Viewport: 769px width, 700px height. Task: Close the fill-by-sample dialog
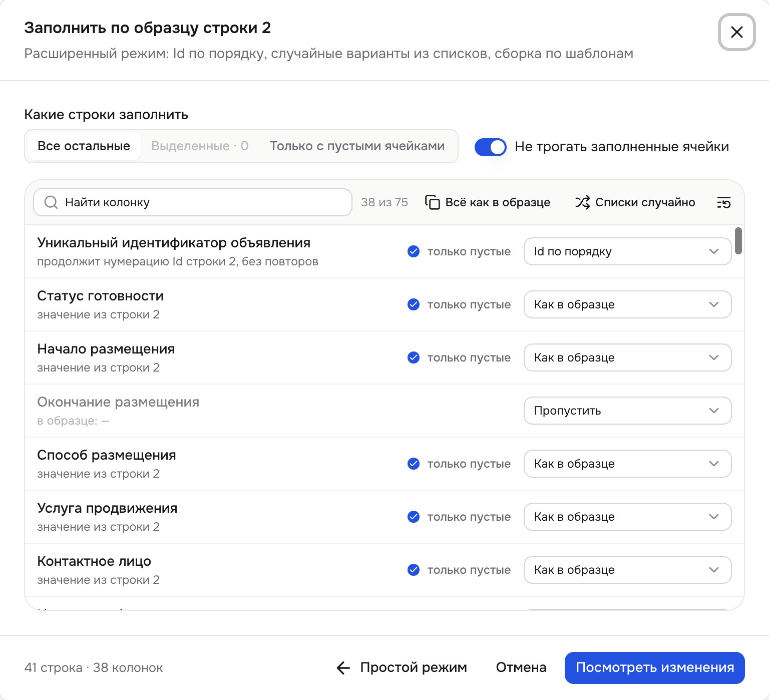[736, 32]
